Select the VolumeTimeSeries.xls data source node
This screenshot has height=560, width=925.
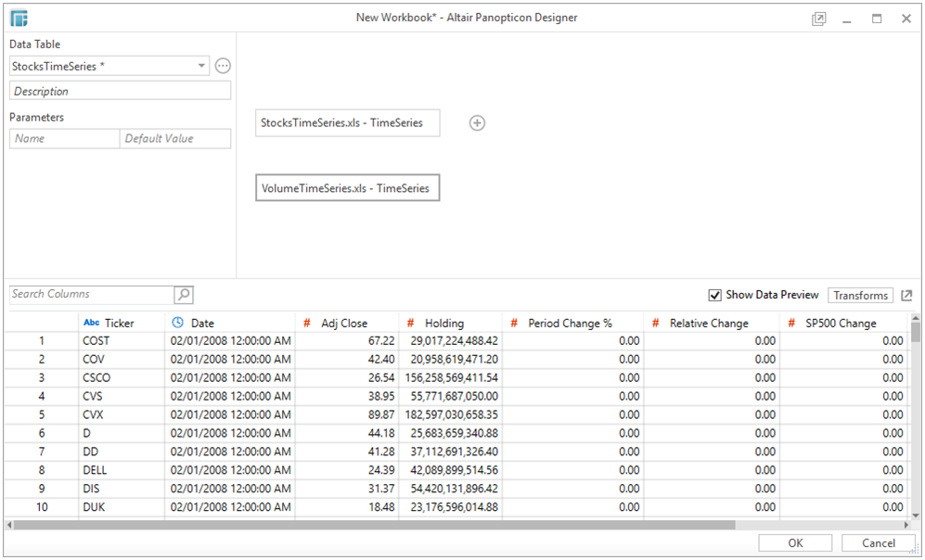tap(346, 188)
